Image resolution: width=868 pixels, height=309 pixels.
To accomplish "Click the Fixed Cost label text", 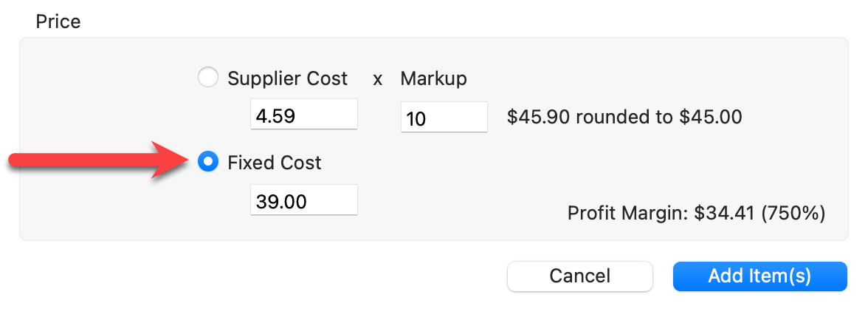I will pos(275,163).
